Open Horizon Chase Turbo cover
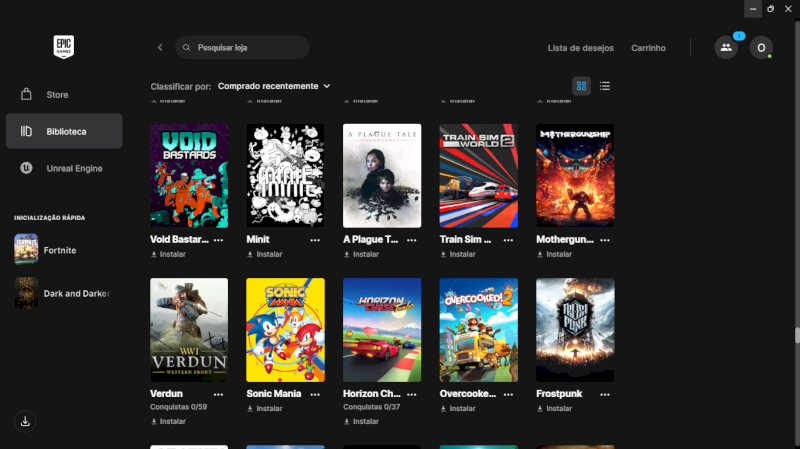 (x=382, y=330)
